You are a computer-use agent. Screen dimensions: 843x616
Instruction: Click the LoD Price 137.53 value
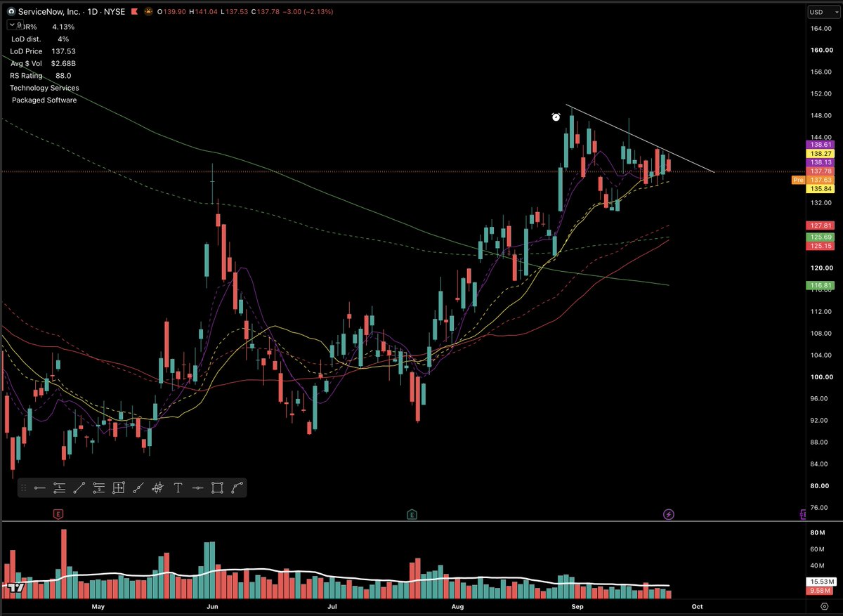(64, 51)
